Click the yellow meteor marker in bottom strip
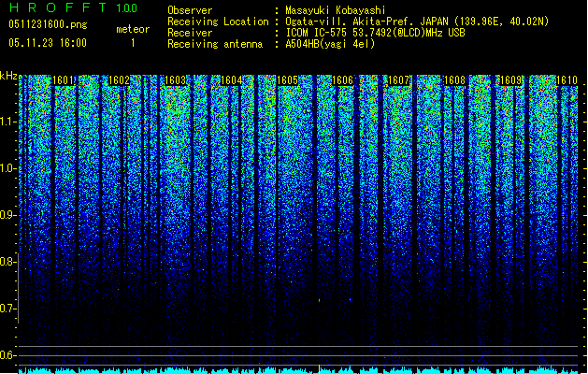 (319, 368)
